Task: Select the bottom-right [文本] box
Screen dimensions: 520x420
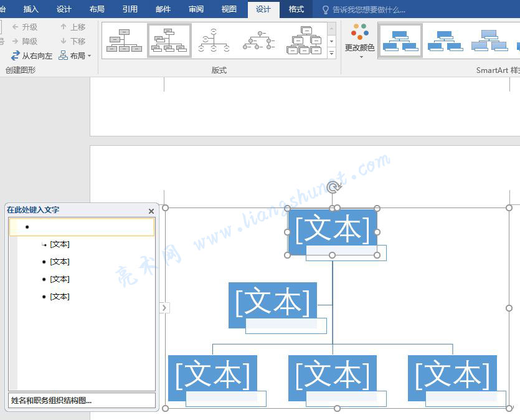Action: click(452, 375)
